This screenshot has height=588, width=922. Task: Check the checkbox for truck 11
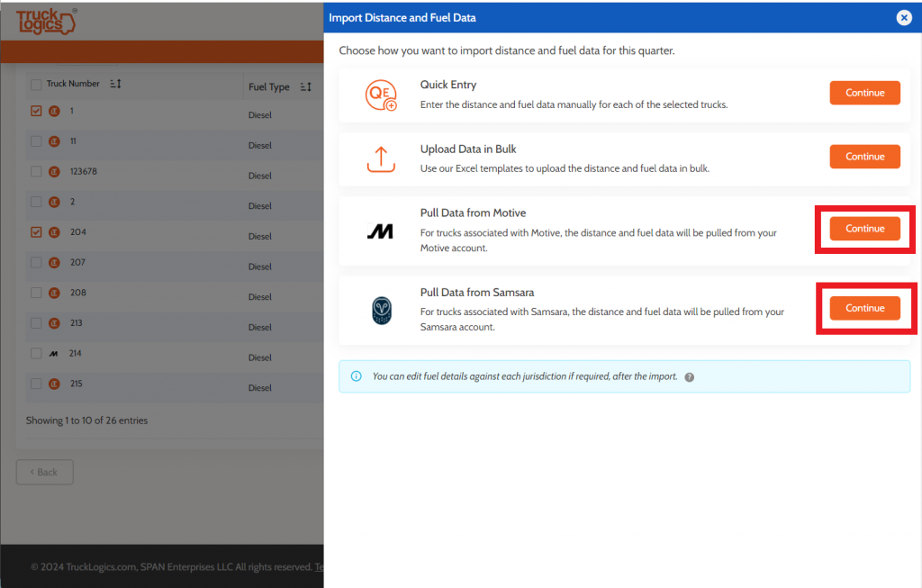36,141
